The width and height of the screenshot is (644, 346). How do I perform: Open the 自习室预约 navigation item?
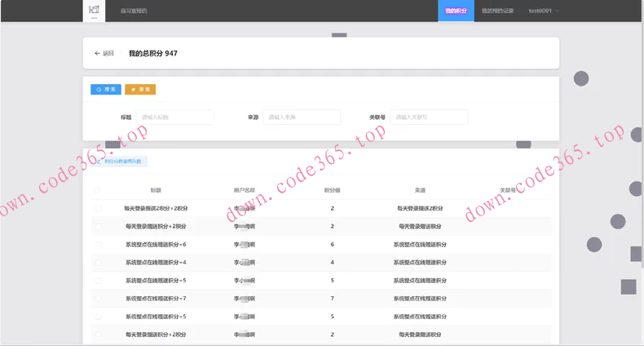pos(134,11)
